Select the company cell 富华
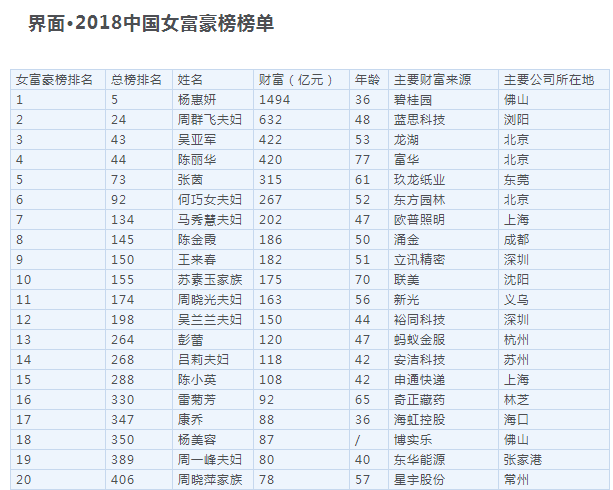Viewport: 613px width, 490px height. [406, 160]
